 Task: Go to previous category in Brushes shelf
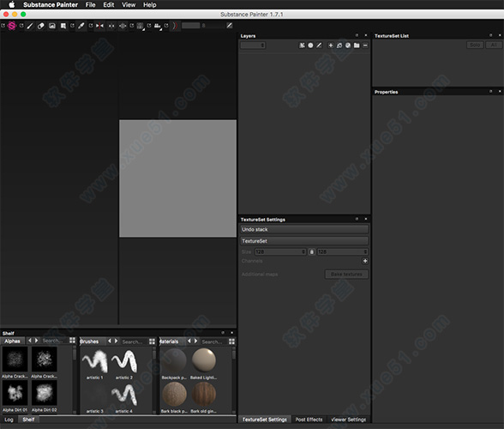(110, 341)
